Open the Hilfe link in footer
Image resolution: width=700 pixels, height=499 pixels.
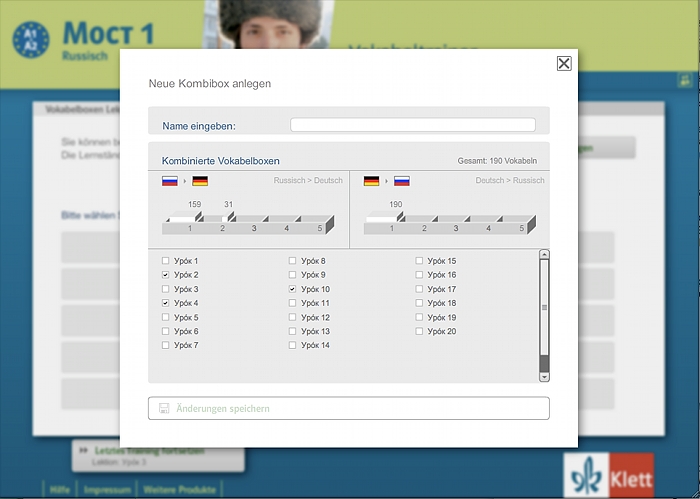click(x=59, y=490)
